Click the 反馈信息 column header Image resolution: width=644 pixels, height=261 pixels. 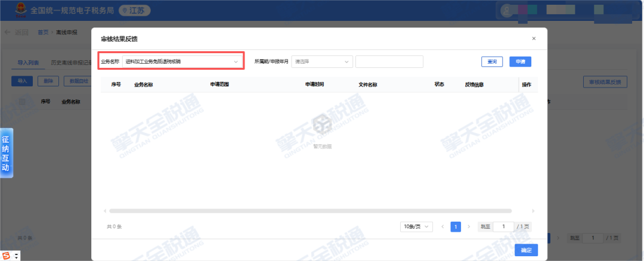(x=475, y=85)
